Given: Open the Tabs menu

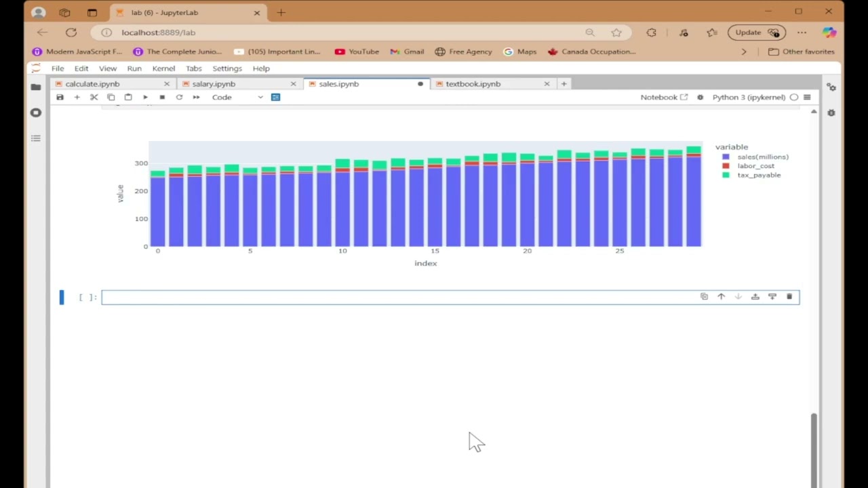Looking at the screenshot, I should coord(194,68).
